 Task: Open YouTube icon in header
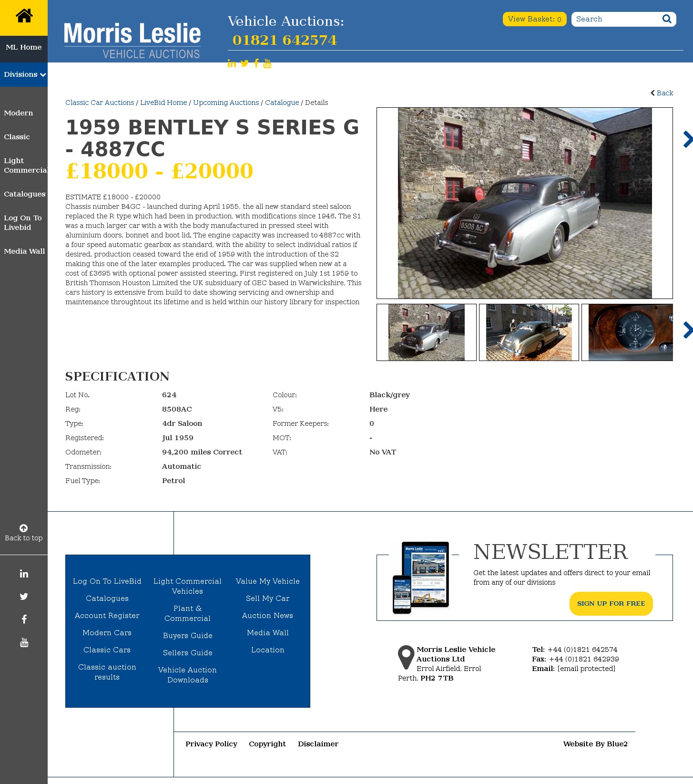coord(267,63)
